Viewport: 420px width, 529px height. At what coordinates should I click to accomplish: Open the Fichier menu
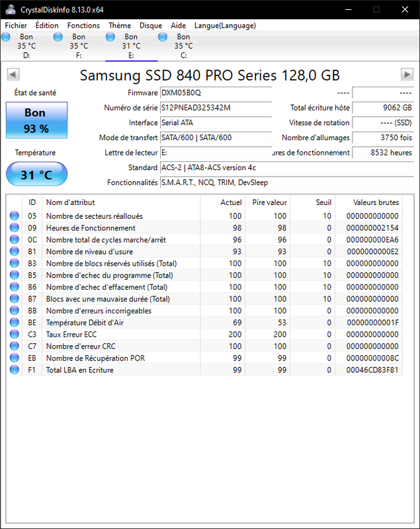(x=16, y=25)
